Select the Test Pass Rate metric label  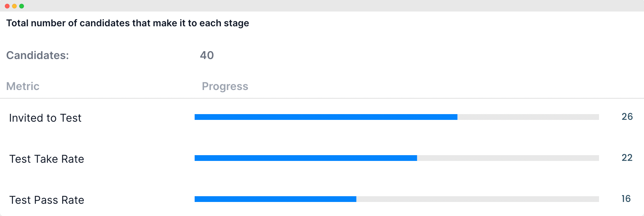click(x=47, y=200)
